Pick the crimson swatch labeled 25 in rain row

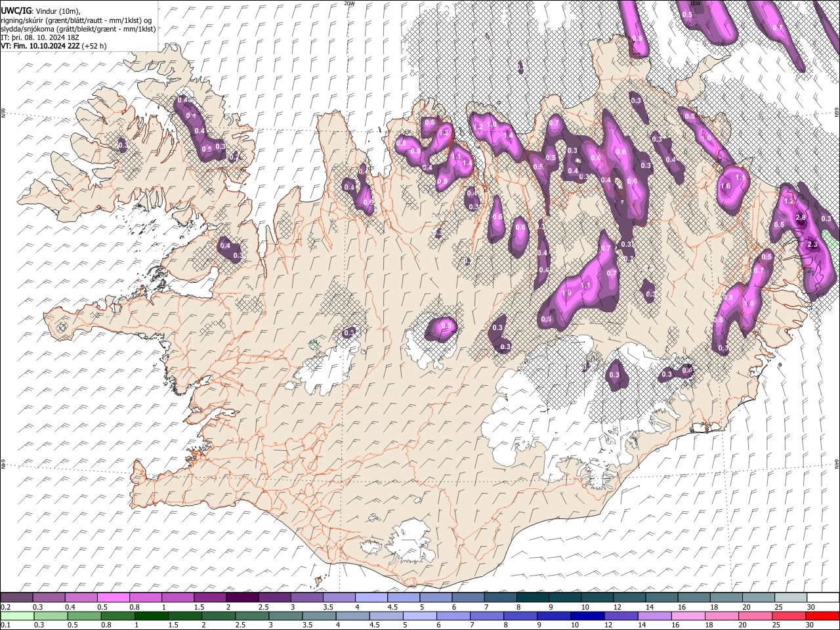point(788,616)
